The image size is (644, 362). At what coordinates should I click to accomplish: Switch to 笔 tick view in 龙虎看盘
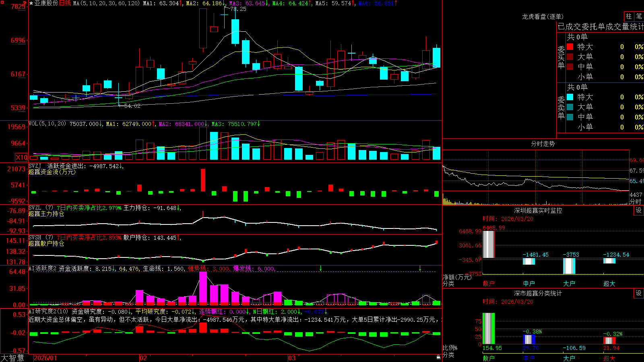[639, 16]
